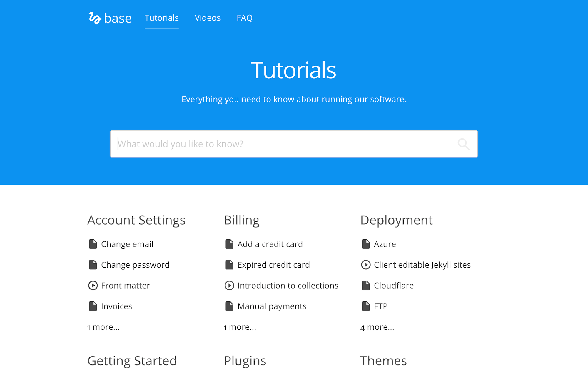Screen dimensions: 588x368
Task: Click the document icon beside Change email
Action: coord(93,244)
